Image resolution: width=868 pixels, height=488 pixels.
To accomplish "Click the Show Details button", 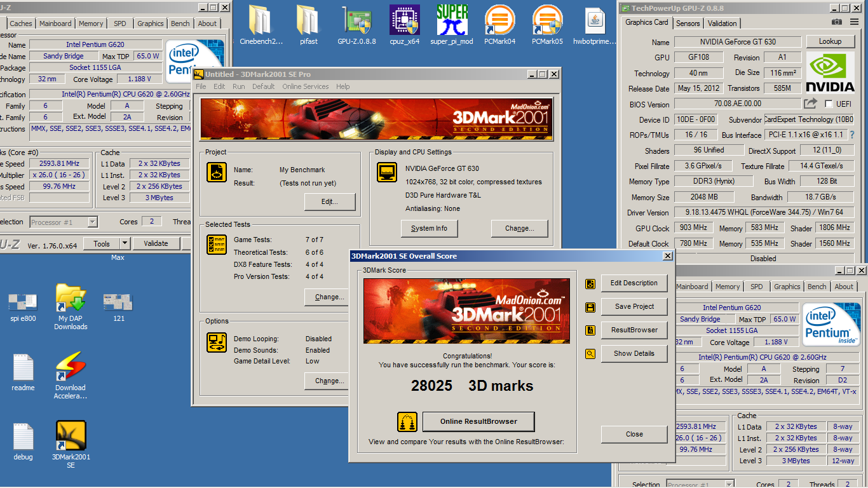I will (634, 354).
